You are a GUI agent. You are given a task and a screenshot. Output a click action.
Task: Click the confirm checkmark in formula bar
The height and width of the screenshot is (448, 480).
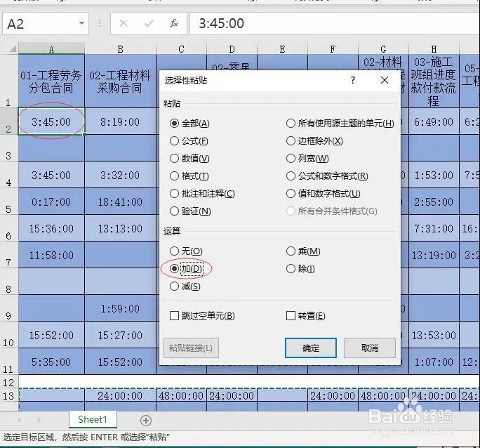click(x=149, y=23)
